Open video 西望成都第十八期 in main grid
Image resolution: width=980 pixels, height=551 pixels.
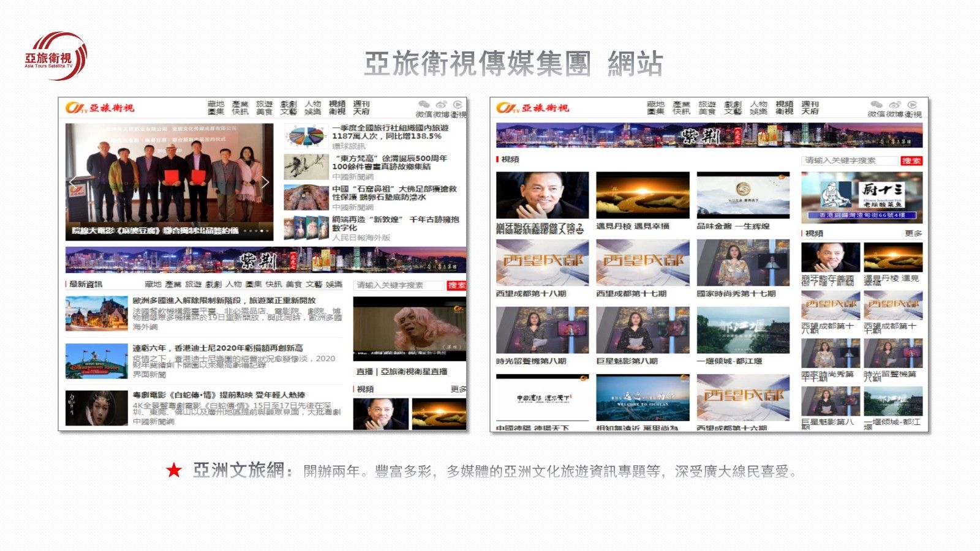(x=542, y=263)
